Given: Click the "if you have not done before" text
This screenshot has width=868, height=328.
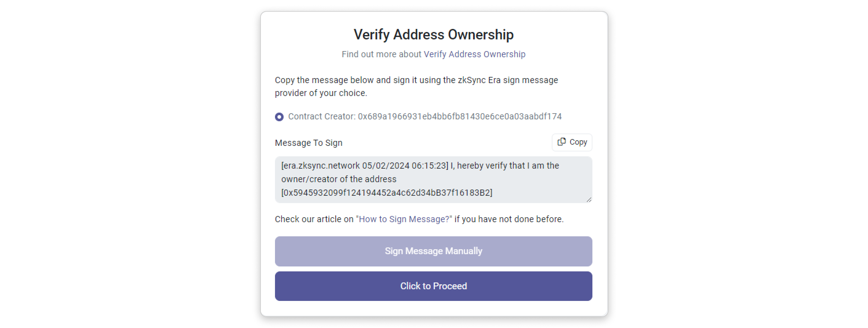Looking at the screenshot, I should pyautogui.click(x=509, y=219).
